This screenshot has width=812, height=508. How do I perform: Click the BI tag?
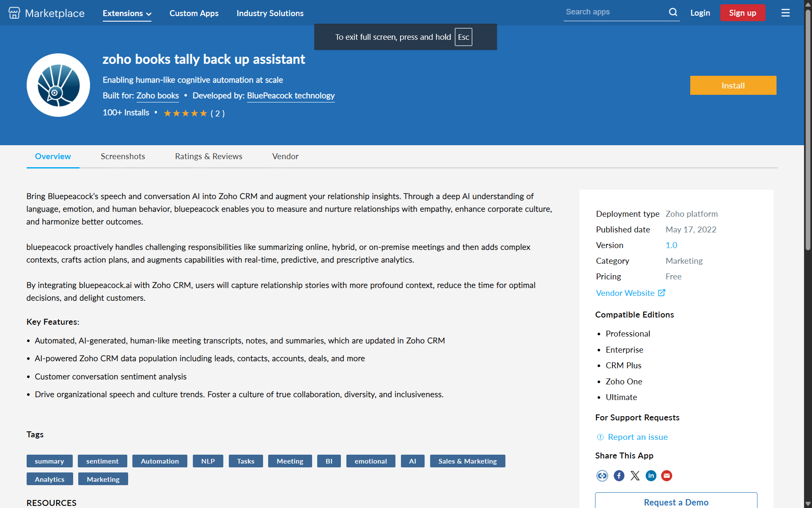pyautogui.click(x=329, y=461)
